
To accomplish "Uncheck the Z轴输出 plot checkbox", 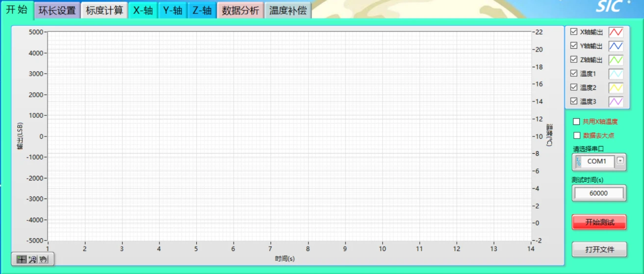I will click(x=574, y=59).
